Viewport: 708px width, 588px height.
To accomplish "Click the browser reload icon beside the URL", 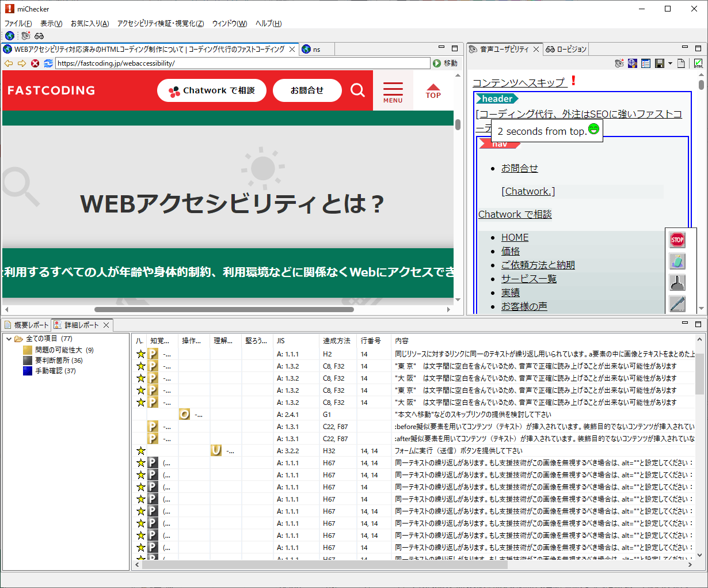I will pyautogui.click(x=48, y=63).
